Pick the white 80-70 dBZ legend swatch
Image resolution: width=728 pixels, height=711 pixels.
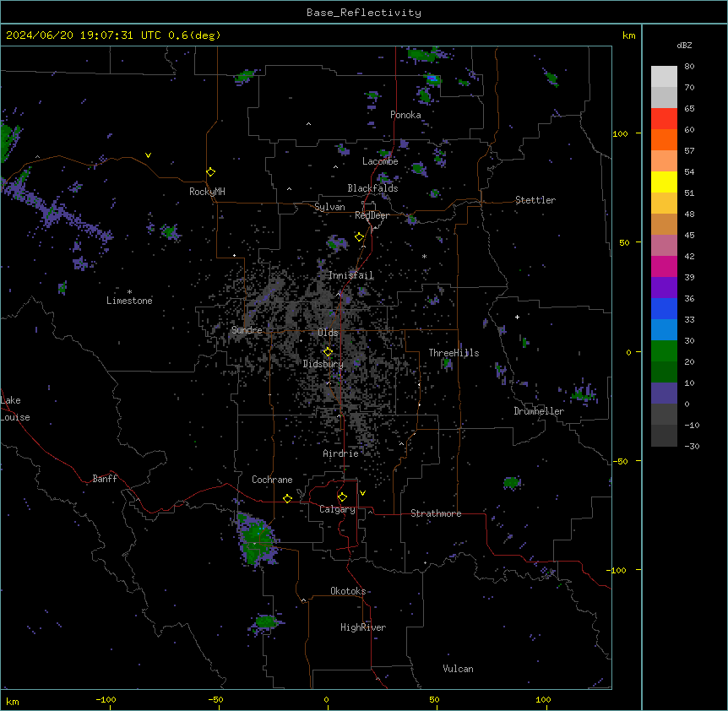664,77
